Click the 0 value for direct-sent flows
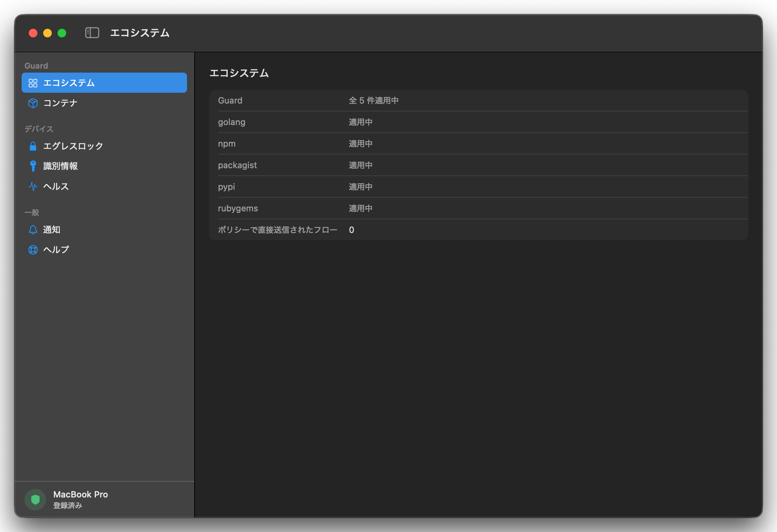Viewport: 777px width, 532px height. (351, 230)
